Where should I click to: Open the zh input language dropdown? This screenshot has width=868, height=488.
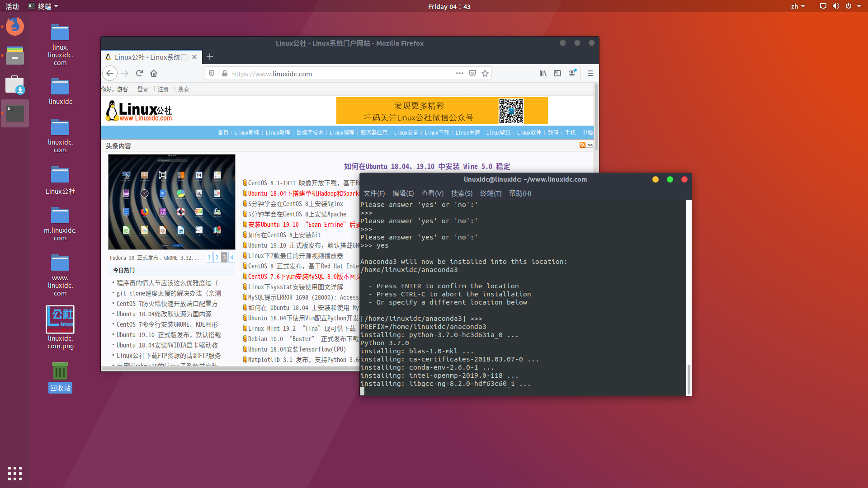(798, 6)
